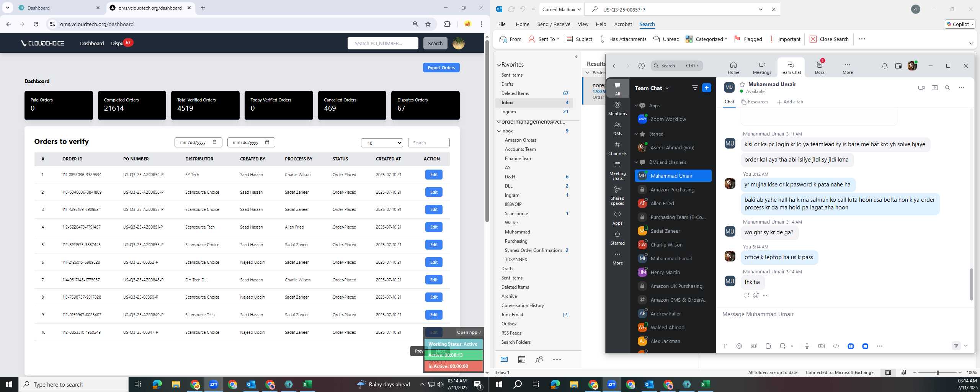Click the Export Orders button
The width and height of the screenshot is (980, 392).
pos(441,68)
